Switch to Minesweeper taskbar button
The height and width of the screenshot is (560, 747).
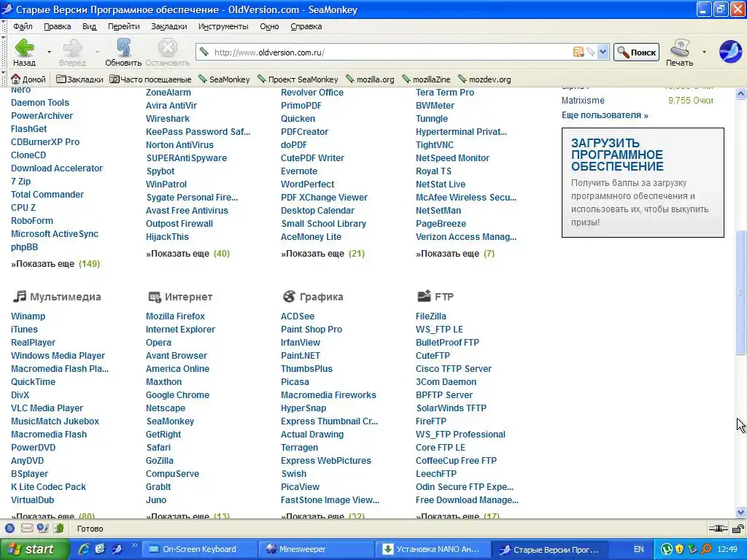317,549
